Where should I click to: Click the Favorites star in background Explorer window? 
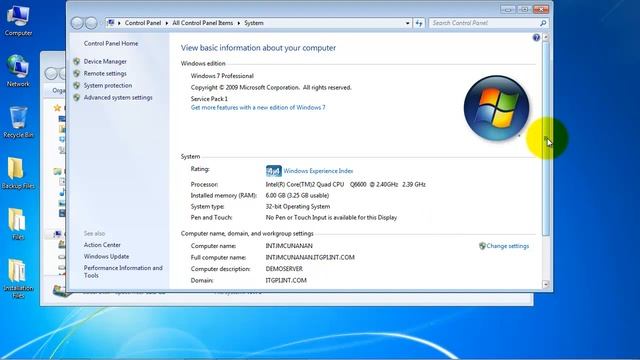57,108
